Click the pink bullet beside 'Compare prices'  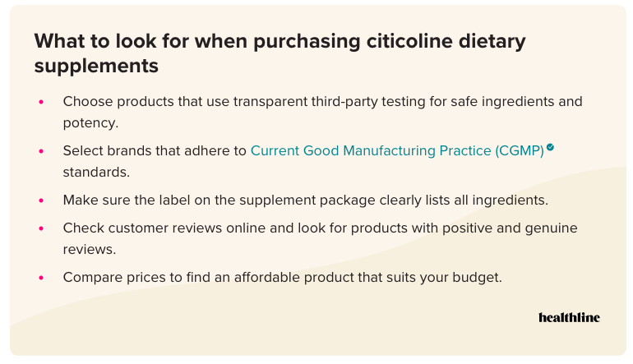tap(41, 278)
